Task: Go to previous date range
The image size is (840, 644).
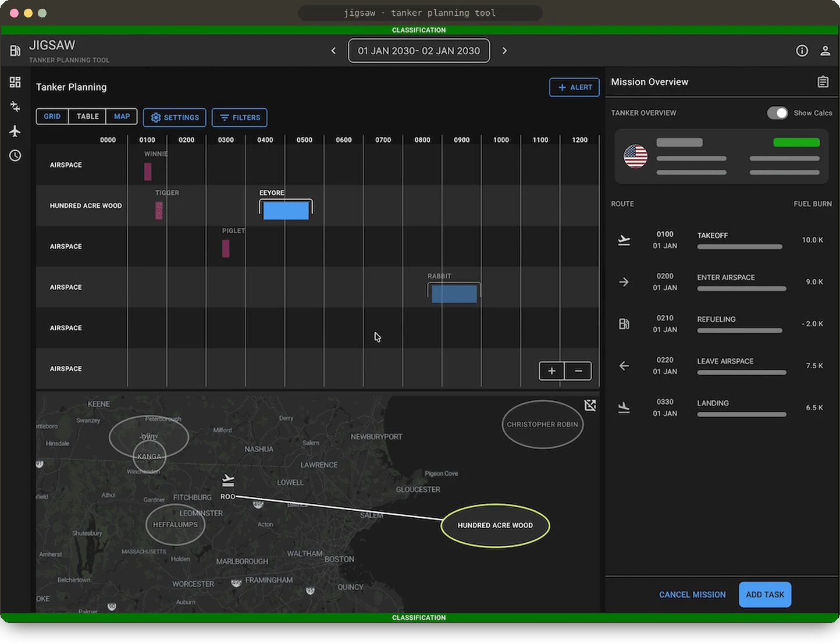Action: [333, 51]
